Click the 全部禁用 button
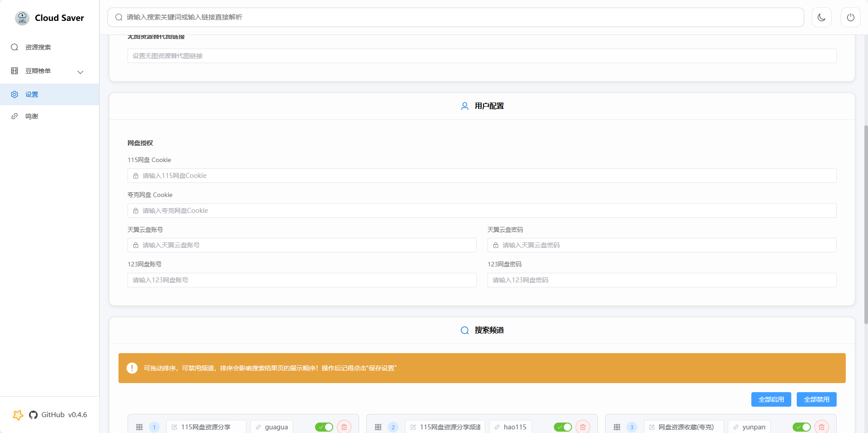This screenshot has width=868, height=433. click(817, 399)
